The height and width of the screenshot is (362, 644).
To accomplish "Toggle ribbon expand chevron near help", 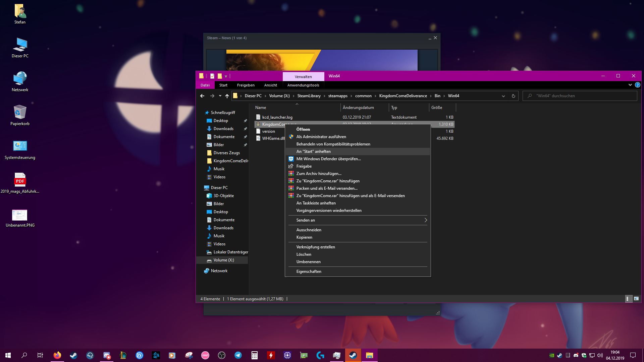I will tap(630, 85).
